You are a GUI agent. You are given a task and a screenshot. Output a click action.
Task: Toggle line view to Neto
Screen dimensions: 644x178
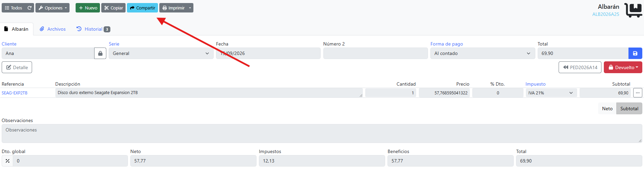pos(607,109)
